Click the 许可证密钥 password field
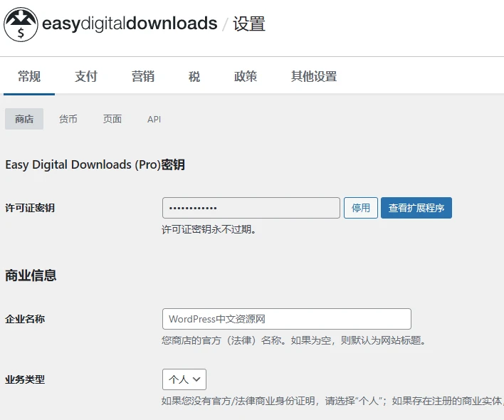This screenshot has width=504, height=420. pos(251,208)
